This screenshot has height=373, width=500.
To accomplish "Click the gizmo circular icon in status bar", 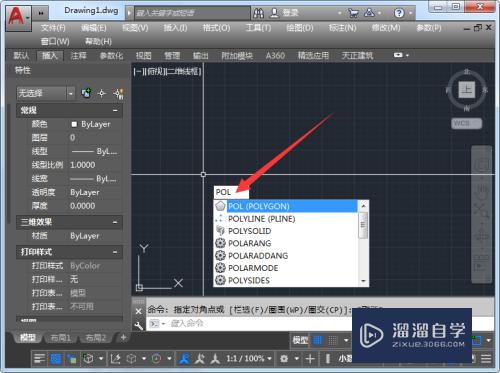I will 156,359.
